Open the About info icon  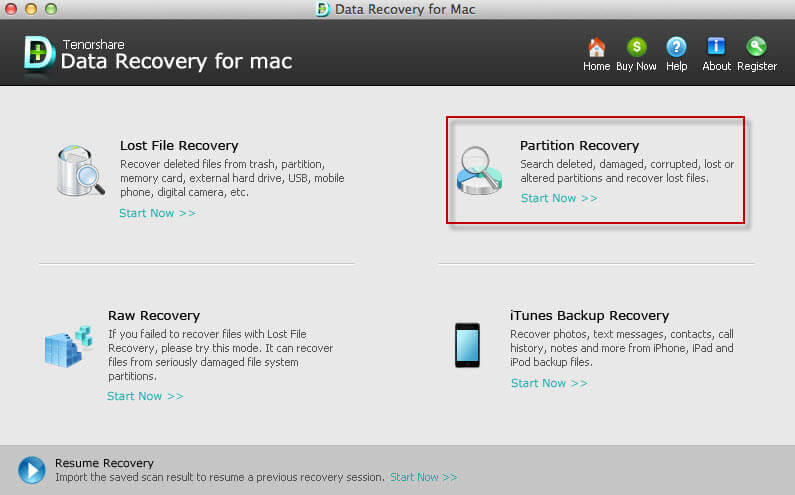(x=716, y=47)
